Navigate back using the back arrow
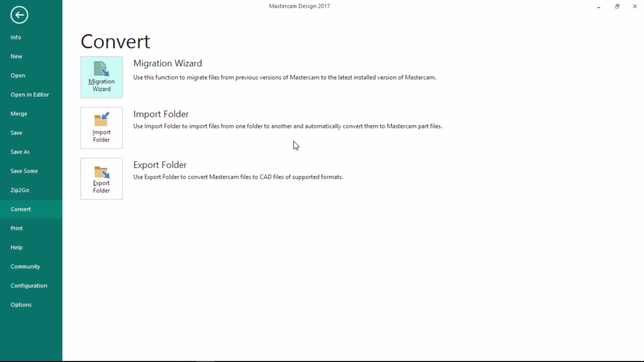 [x=19, y=15]
